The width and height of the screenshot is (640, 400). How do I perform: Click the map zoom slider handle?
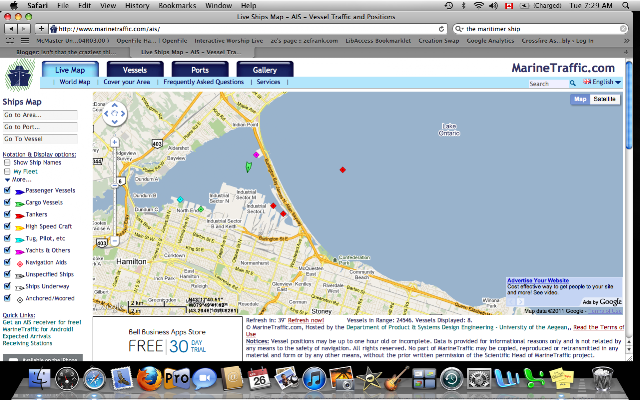[x=115, y=185]
